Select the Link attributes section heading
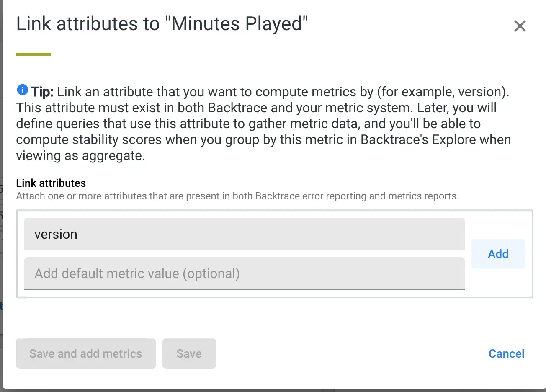Viewport: 546px width, 392px height. point(51,183)
